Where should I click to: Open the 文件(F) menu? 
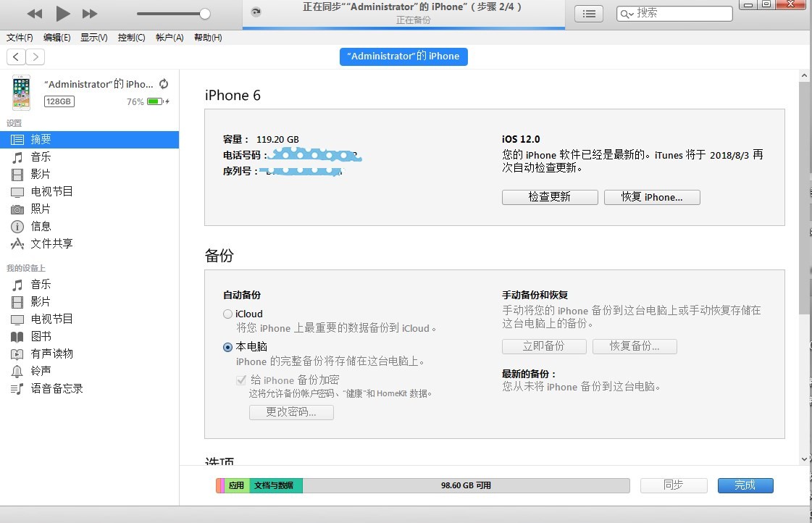(20, 38)
